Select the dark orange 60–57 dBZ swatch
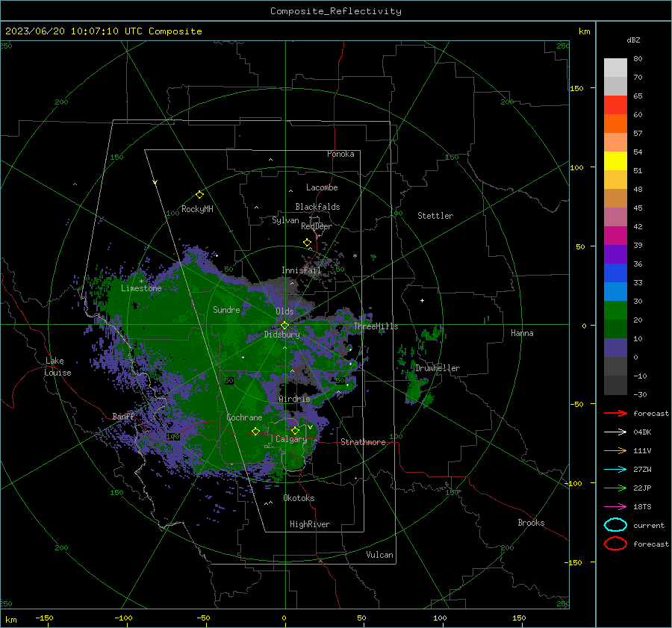Viewport: 672px width, 628px height. coord(615,124)
